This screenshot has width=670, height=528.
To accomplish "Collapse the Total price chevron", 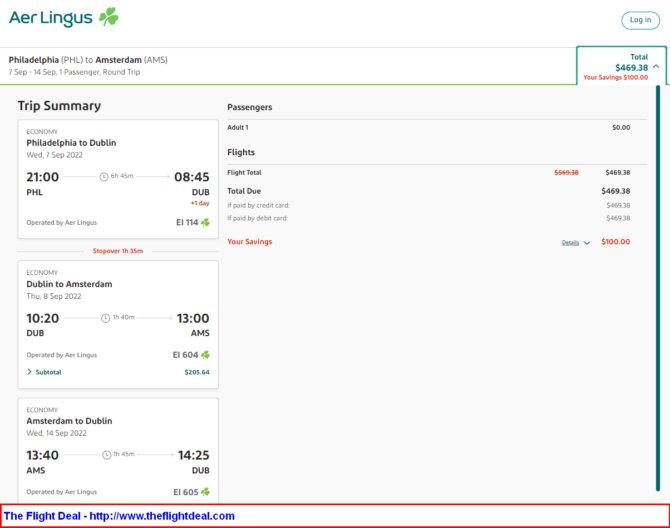I will point(656,67).
